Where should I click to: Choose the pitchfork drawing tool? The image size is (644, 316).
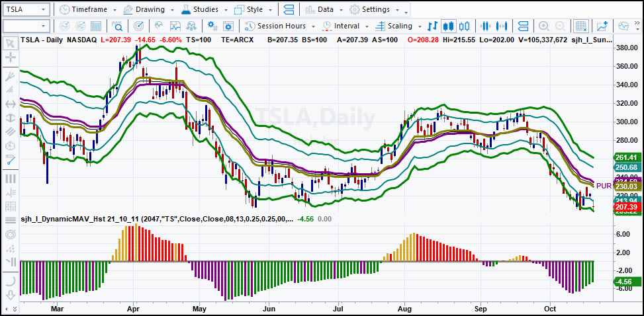(x=11, y=76)
